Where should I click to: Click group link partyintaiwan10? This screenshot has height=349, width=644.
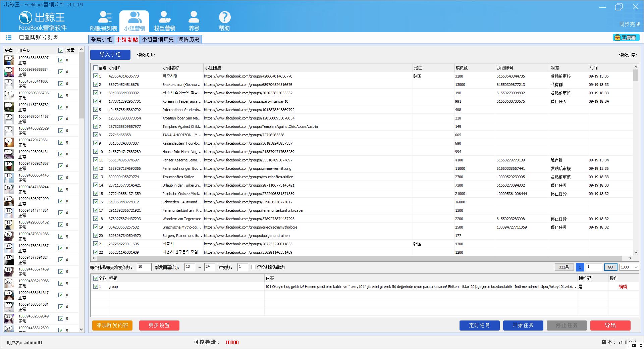[246, 101]
